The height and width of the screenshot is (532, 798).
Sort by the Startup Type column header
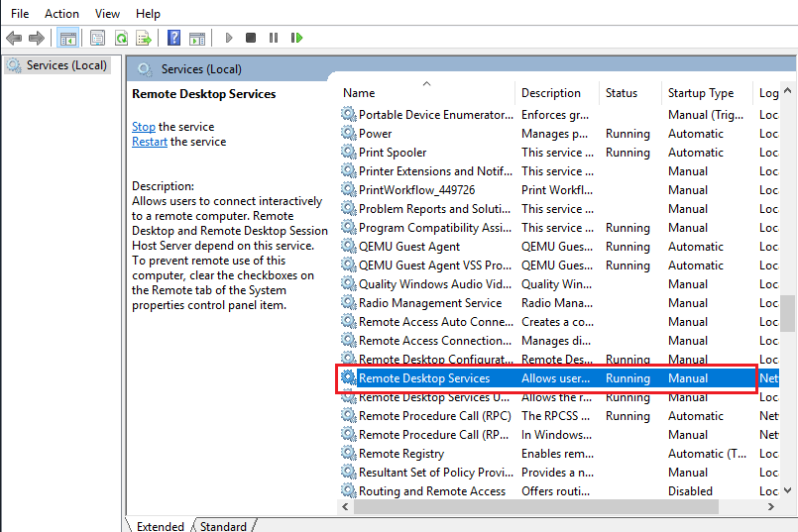tap(707, 93)
